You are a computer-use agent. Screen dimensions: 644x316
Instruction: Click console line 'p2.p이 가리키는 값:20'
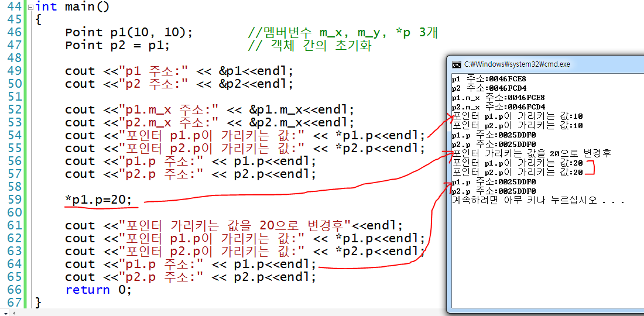click(517, 173)
